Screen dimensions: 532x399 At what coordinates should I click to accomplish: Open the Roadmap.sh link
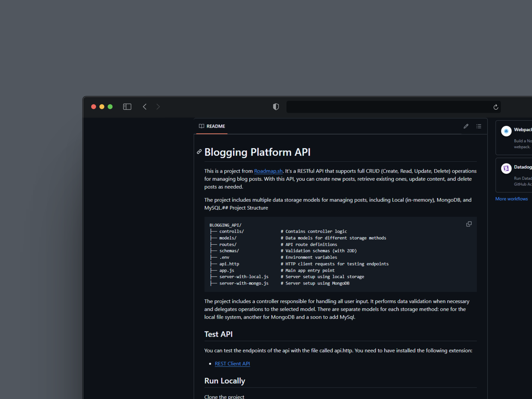pyautogui.click(x=268, y=171)
